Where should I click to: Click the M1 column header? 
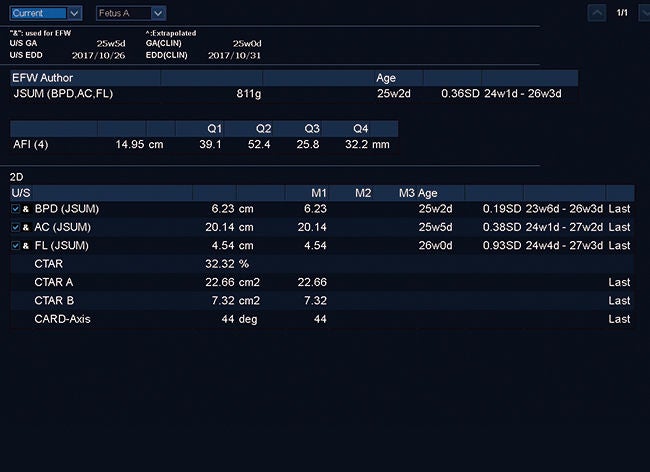pos(319,193)
